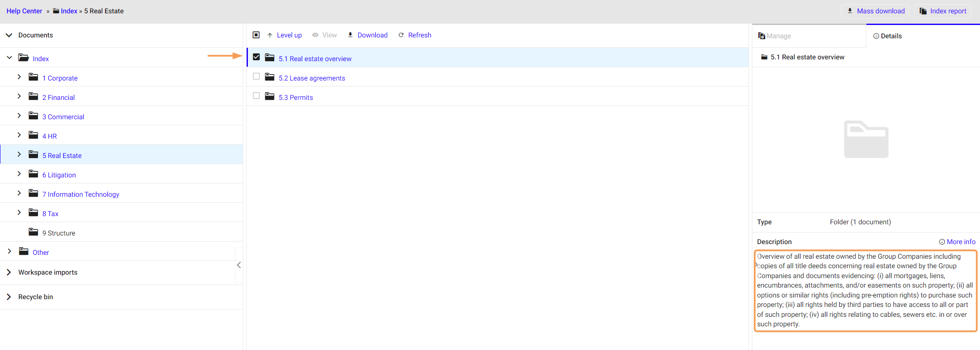Click the 4 HR folder icon
This screenshot has height=350, width=980.
click(x=33, y=135)
